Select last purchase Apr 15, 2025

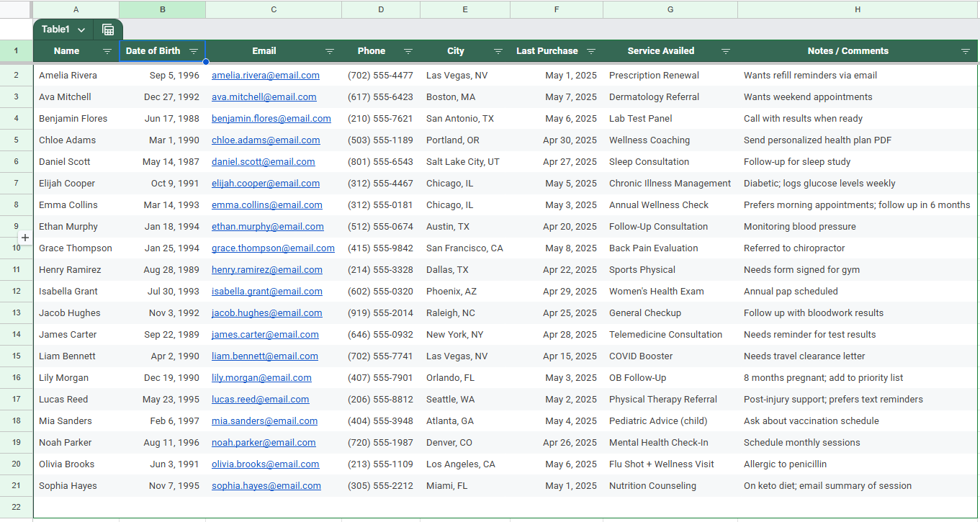point(557,356)
